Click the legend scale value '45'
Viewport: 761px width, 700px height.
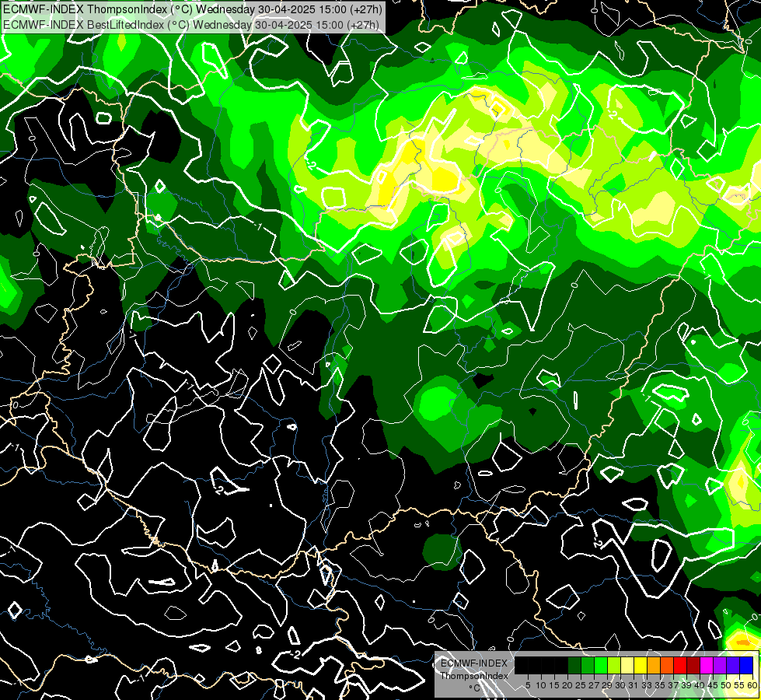click(714, 685)
